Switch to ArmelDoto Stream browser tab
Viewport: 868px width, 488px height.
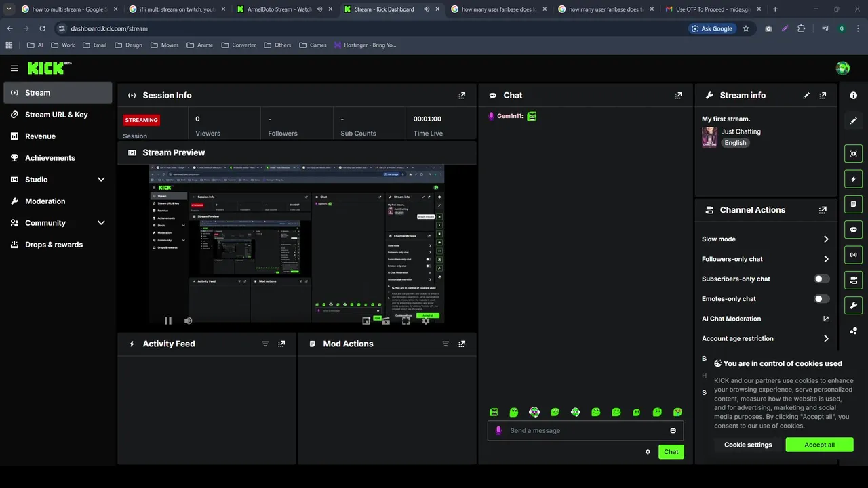click(279, 9)
